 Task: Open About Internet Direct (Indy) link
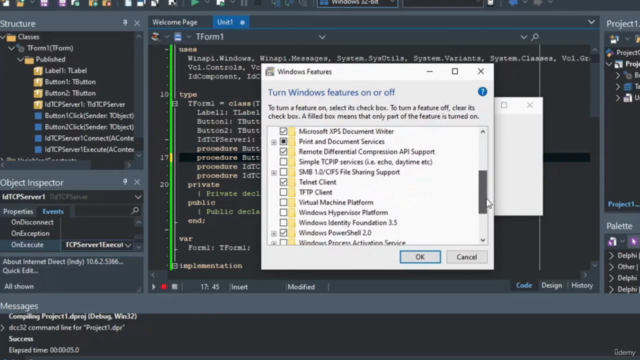[63, 262]
